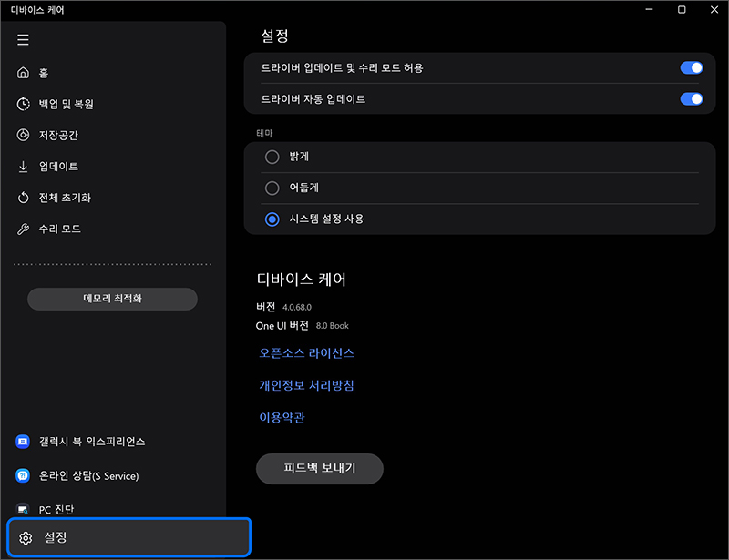729x560 pixels.
Task: Open 갤럭시 북 익스피리언스 via its icon
Action: [x=23, y=443]
